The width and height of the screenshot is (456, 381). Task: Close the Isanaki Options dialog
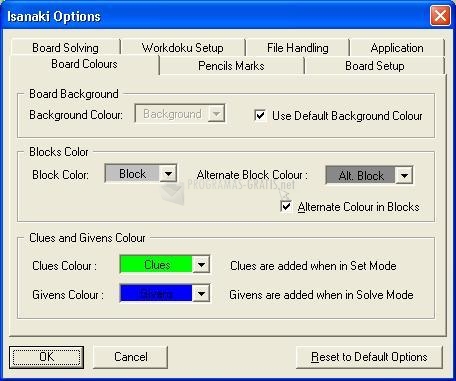pyautogui.click(x=440, y=16)
